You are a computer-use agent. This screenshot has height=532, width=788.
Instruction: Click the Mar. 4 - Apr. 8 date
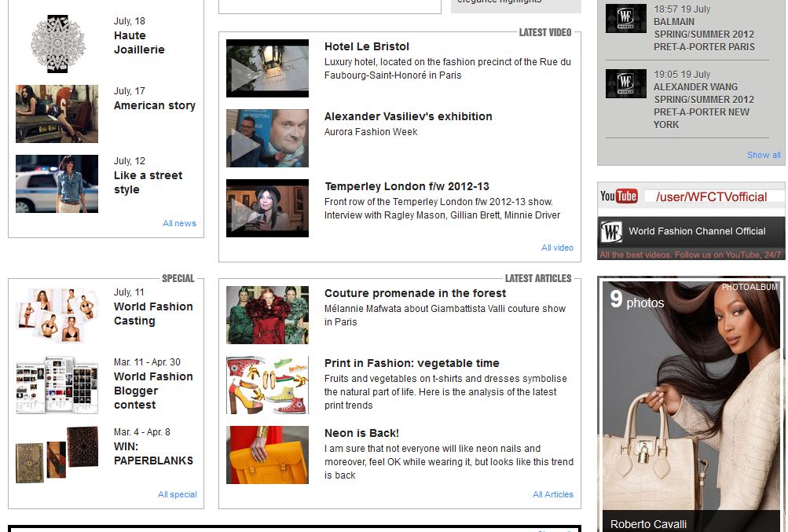(141, 432)
